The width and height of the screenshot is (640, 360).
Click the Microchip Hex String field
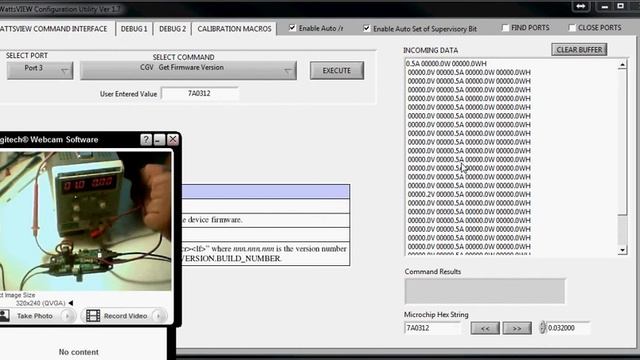click(x=432, y=328)
